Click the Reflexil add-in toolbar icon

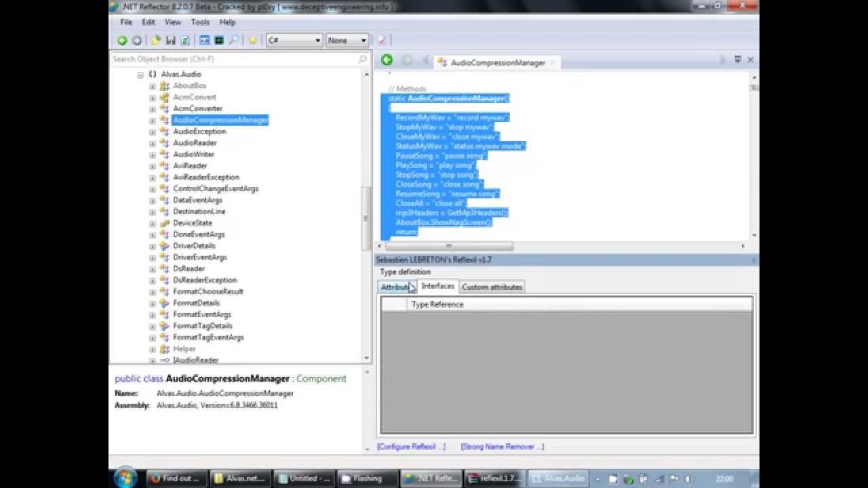[x=382, y=41]
